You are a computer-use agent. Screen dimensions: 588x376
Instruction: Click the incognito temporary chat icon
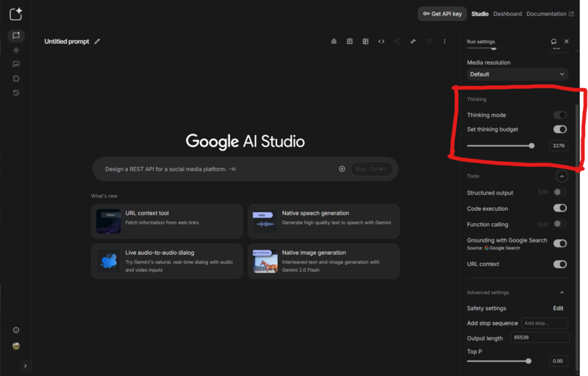[x=334, y=42]
